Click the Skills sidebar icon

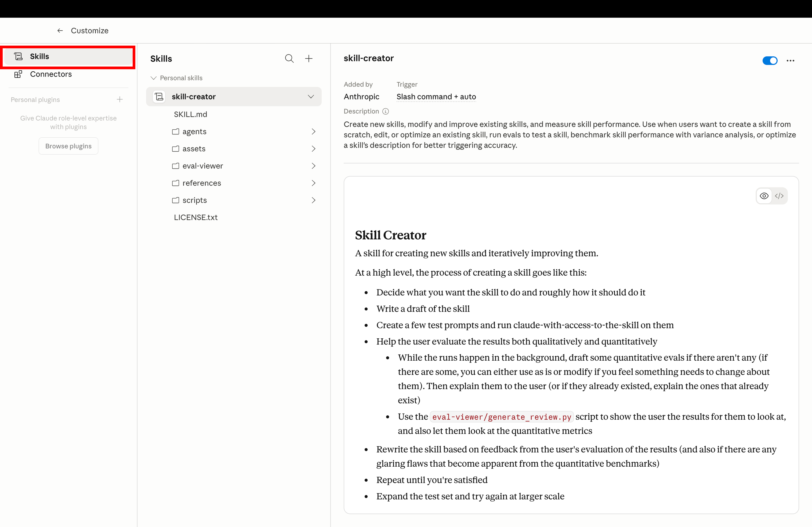click(18, 56)
